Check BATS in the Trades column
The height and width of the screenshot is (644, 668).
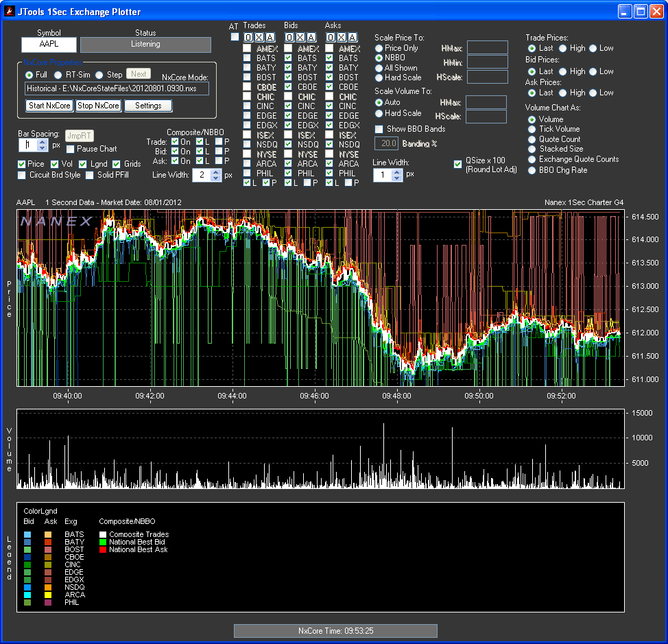click(x=247, y=58)
